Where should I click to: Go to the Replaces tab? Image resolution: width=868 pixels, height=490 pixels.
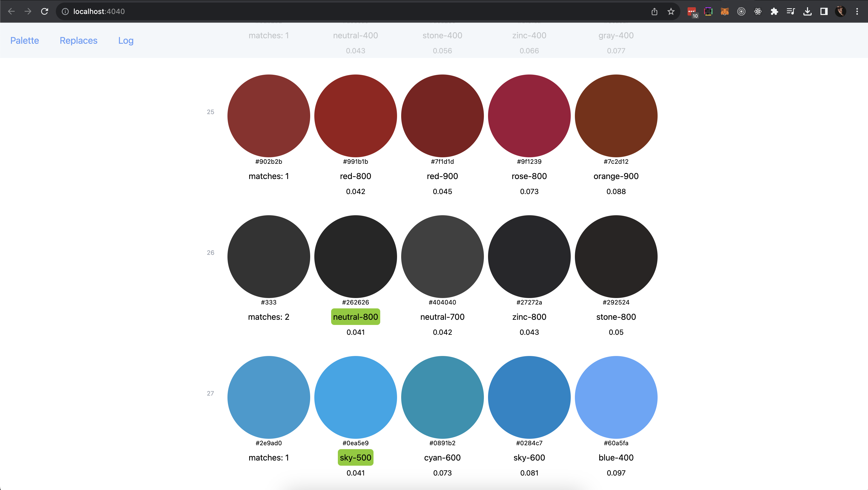[x=79, y=40]
